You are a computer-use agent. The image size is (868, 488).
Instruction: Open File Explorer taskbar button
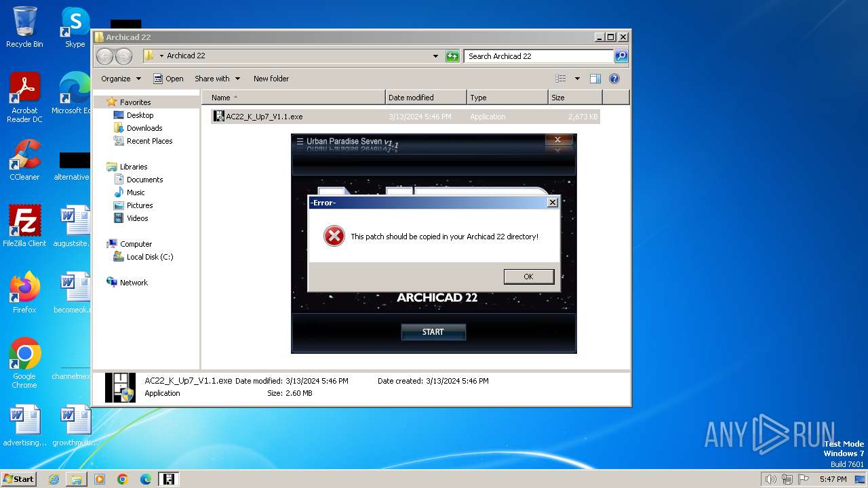(x=77, y=479)
